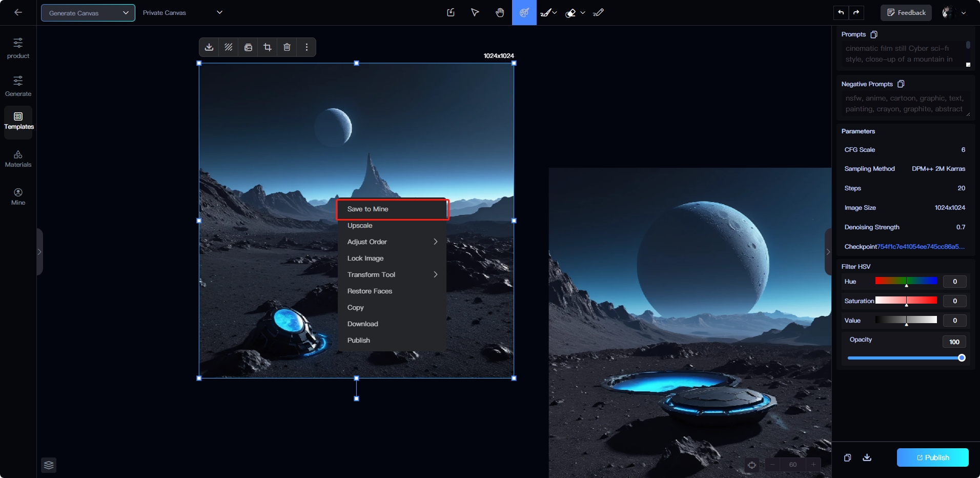Expand the Adjust Order submenu
Viewport: 980px width, 478px height.
click(392, 242)
